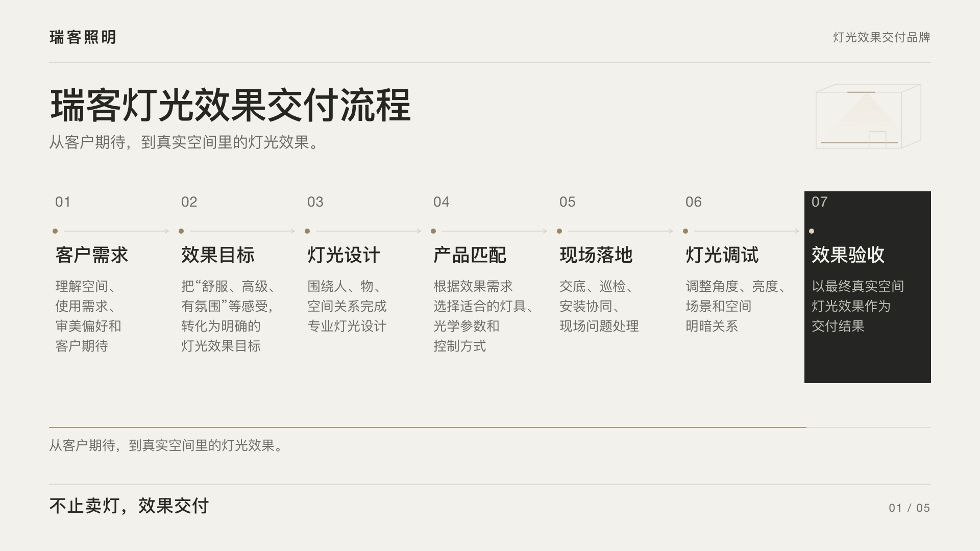
Task: Click the bullet dot on the 效果验收 card
Action: pos(812,231)
